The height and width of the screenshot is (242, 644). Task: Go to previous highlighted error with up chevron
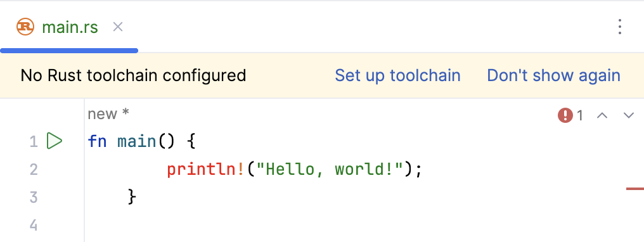coord(602,115)
